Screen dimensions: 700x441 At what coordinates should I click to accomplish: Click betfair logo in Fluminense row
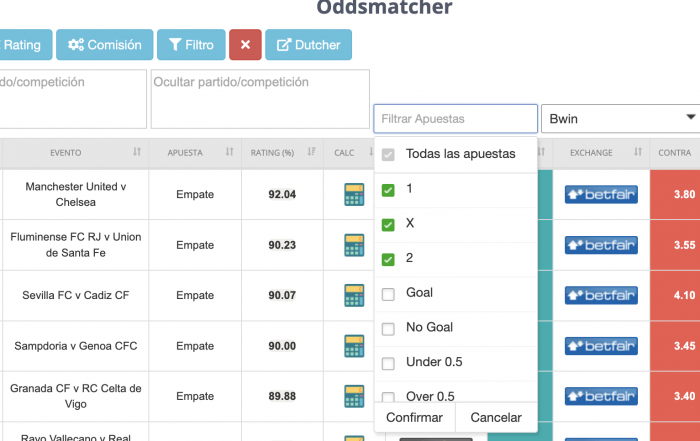[x=601, y=245]
